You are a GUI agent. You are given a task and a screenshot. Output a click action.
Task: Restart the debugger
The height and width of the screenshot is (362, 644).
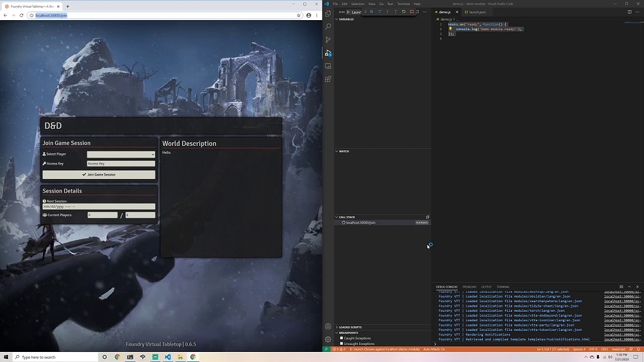[403, 11]
